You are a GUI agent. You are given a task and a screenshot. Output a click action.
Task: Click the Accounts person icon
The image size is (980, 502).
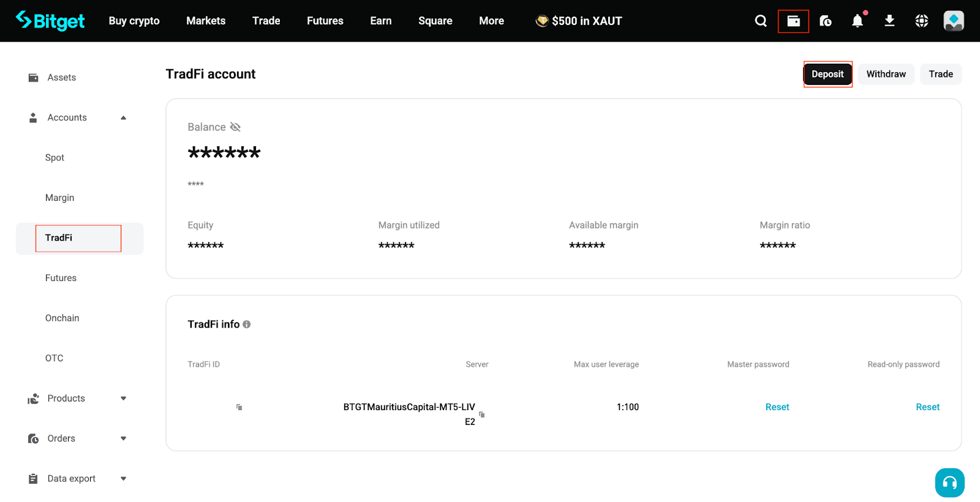click(x=33, y=118)
